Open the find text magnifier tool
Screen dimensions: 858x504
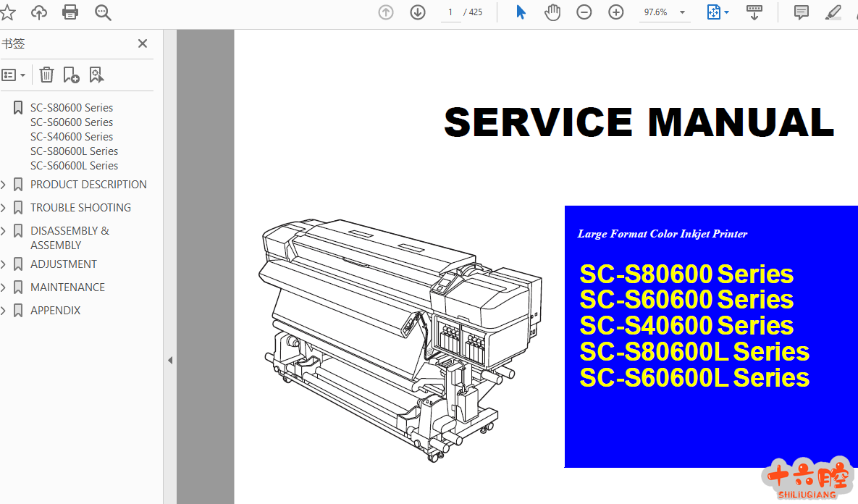pos(103,12)
